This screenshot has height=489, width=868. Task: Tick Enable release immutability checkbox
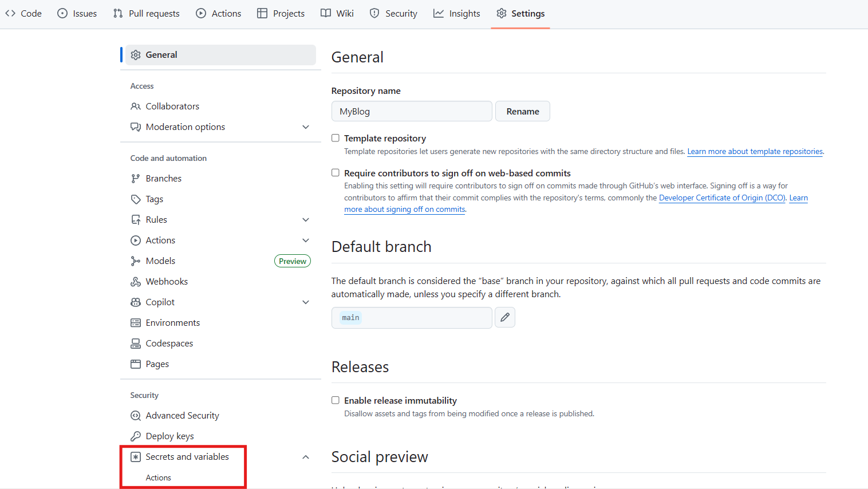pyautogui.click(x=336, y=400)
